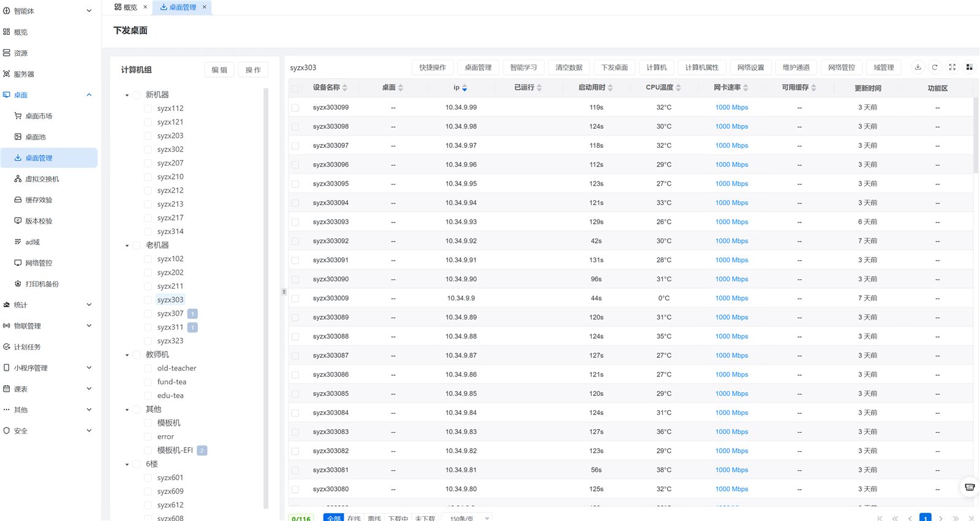
Task: Sort by 可用缓存 column arrows
Action: (x=813, y=88)
